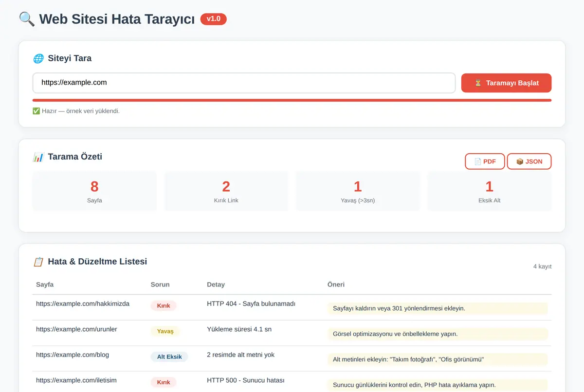Screen dimensions: 584x392
Task: Click 'Hazır — örnek veri yüklendi.' status text
Action: click(x=81, y=111)
